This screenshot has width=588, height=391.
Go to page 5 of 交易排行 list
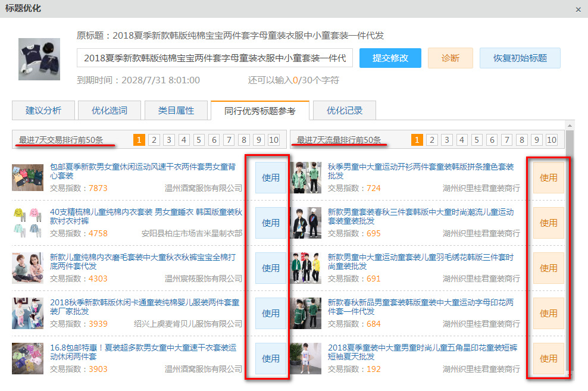199,140
